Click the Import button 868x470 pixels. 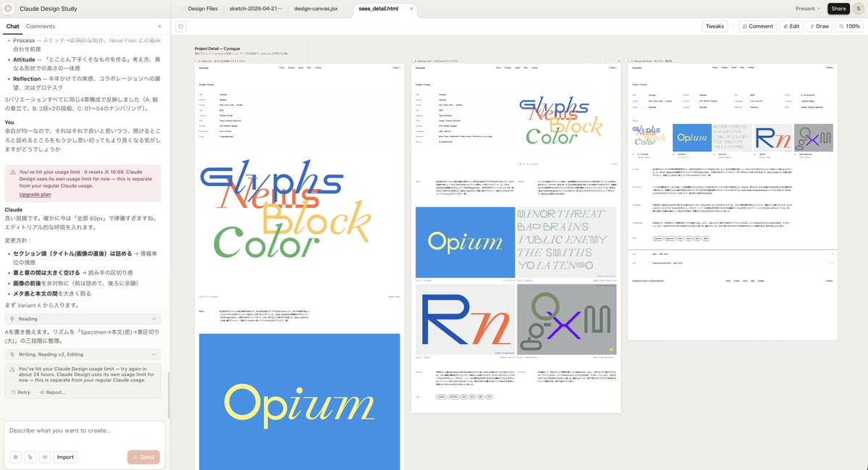[x=65, y=457]
